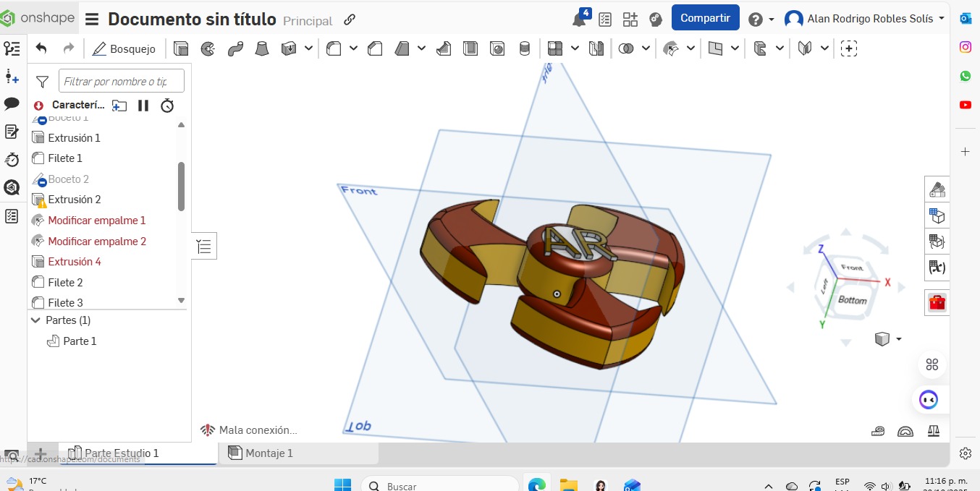Viewport: 980px width, 491px height.
Task: Copy document link chain icon
Action: (x=350, y=20)
